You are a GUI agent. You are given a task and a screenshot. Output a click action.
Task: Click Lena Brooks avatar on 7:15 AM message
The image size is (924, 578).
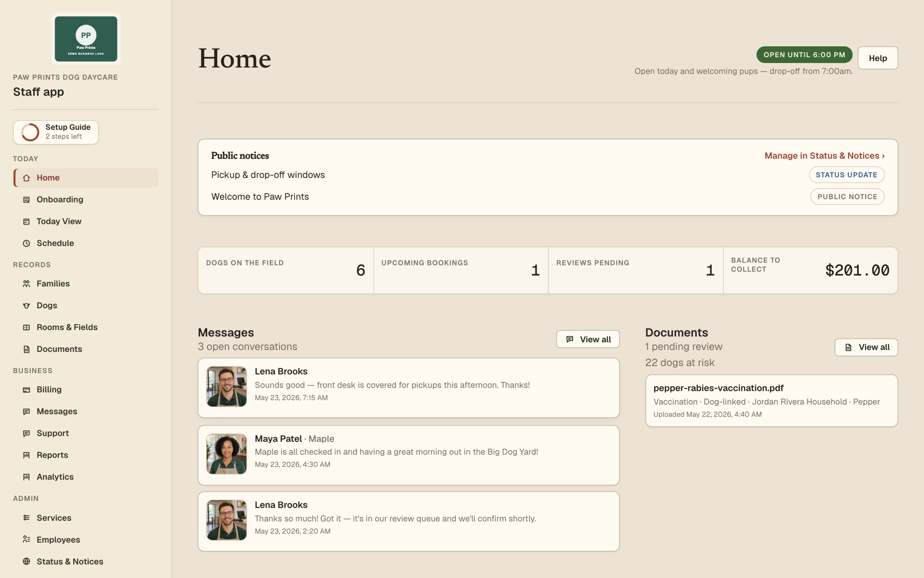point(226,386)
